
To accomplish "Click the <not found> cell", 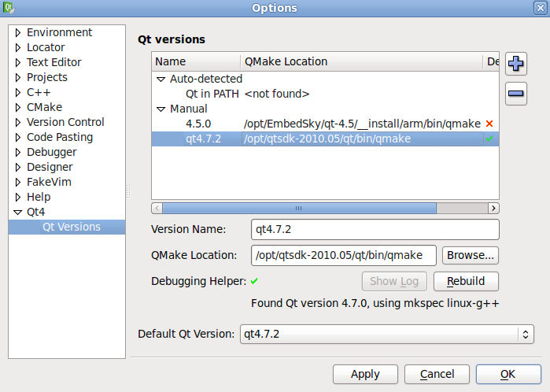I will coord(277,94).
